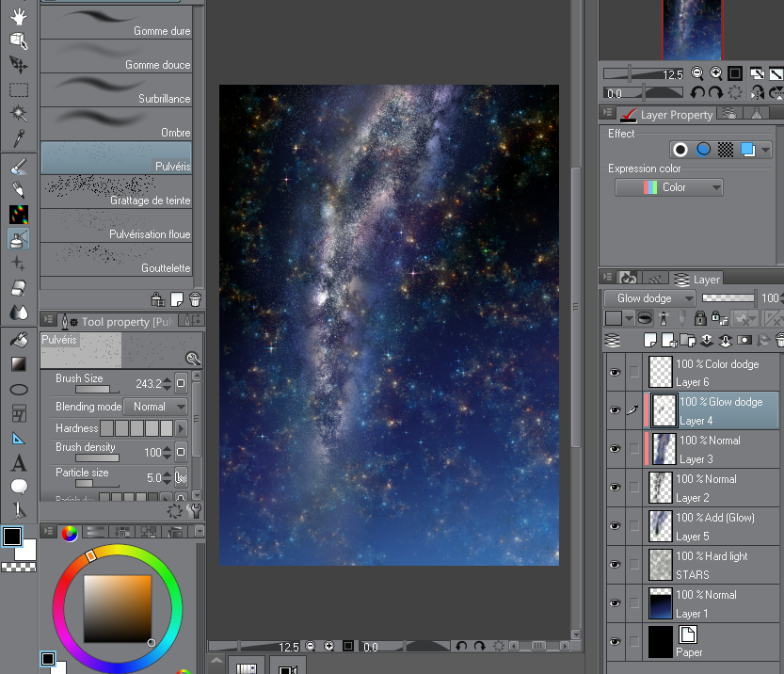
Task: Increase the Particle size stepper
Action: (167, 474)
